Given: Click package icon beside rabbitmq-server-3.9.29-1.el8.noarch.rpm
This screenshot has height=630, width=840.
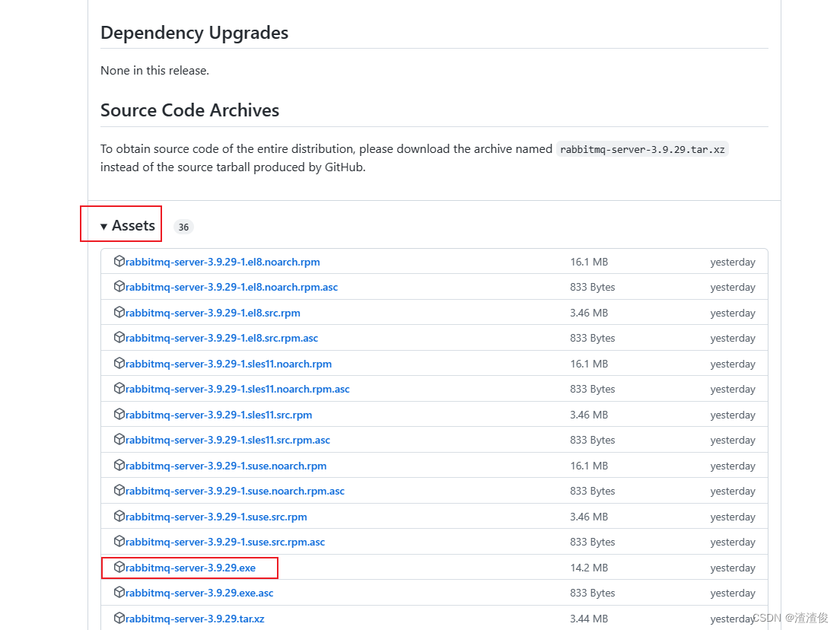Looking at the screenshot, I should point(119,261).
